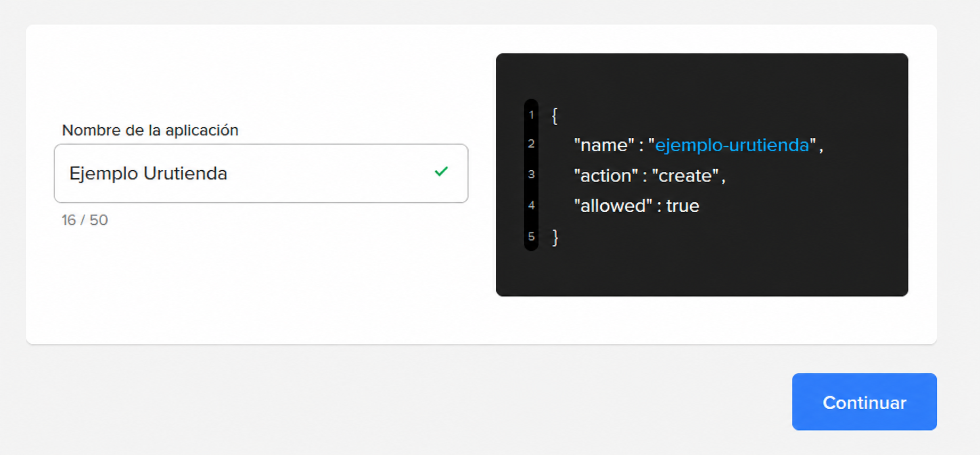The height and width of the screenshot is (455, 980).
Task: Click the opening curly brace
Action: pos(554,115)
